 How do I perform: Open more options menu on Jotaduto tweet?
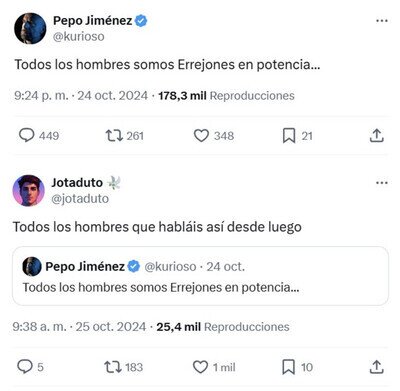[382, 183]
